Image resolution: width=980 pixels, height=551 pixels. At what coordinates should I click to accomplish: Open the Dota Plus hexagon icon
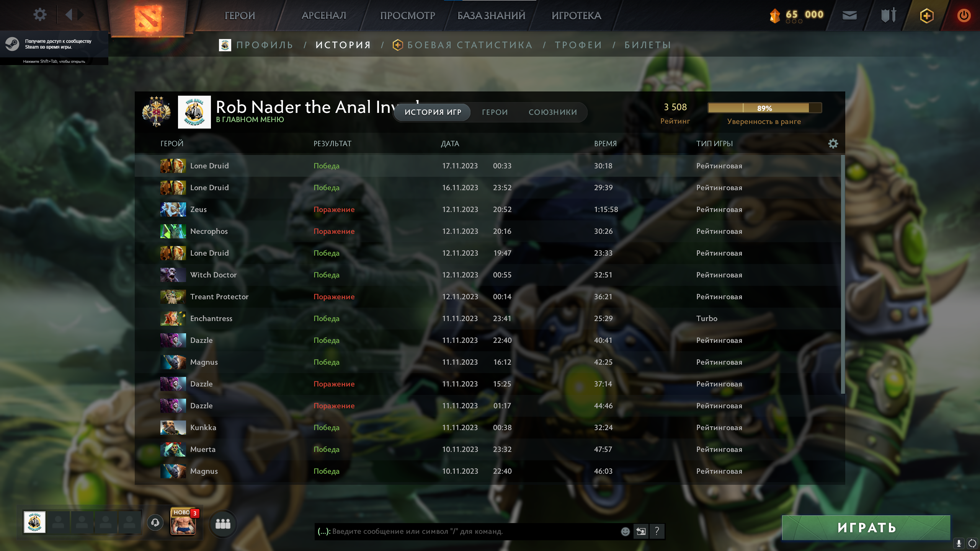point(926,16)
